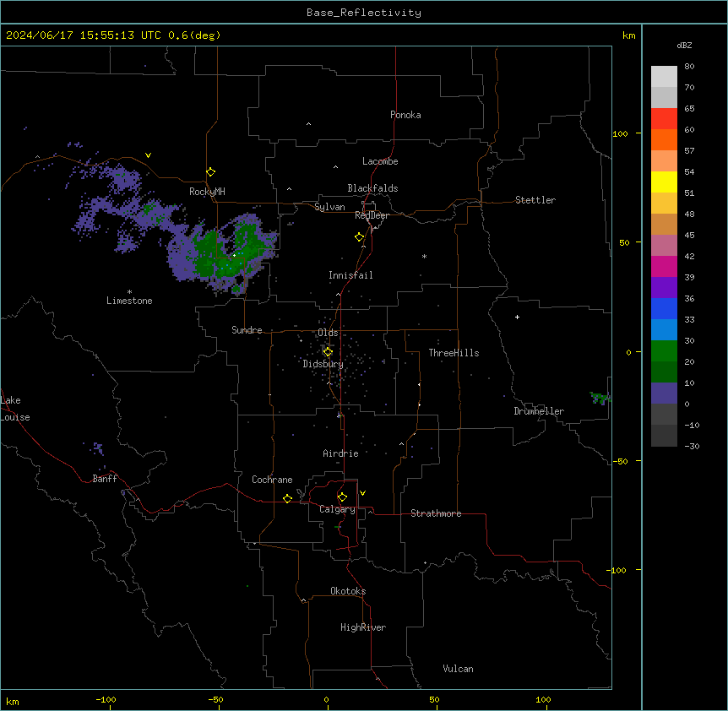This screenshot has width=728, height=711.
Task: Click the yellow V marker northwest of RockyMH
Action: 148,155
